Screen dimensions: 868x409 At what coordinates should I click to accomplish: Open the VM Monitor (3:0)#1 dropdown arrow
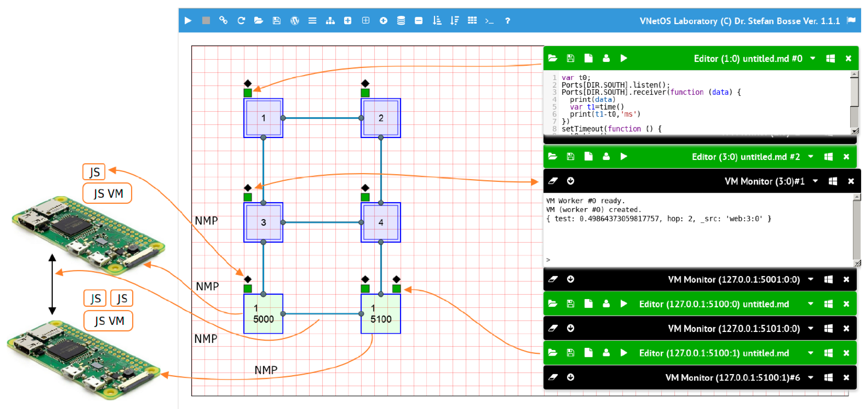point(815,181)
